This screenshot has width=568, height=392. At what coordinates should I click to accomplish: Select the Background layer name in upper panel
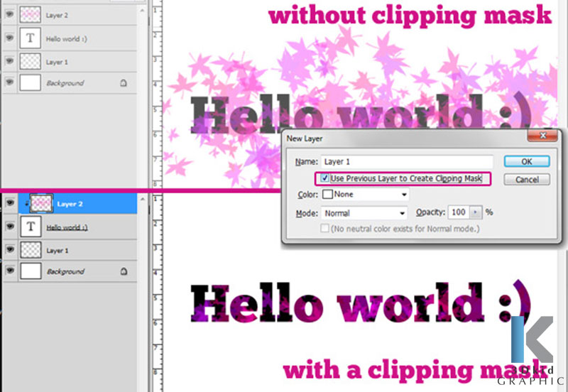pyautogui.click(x=65, y=83)
